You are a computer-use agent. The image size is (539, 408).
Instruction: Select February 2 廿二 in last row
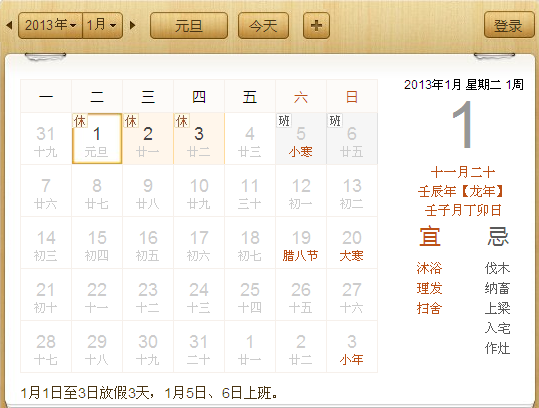click(x=301, y=347)
